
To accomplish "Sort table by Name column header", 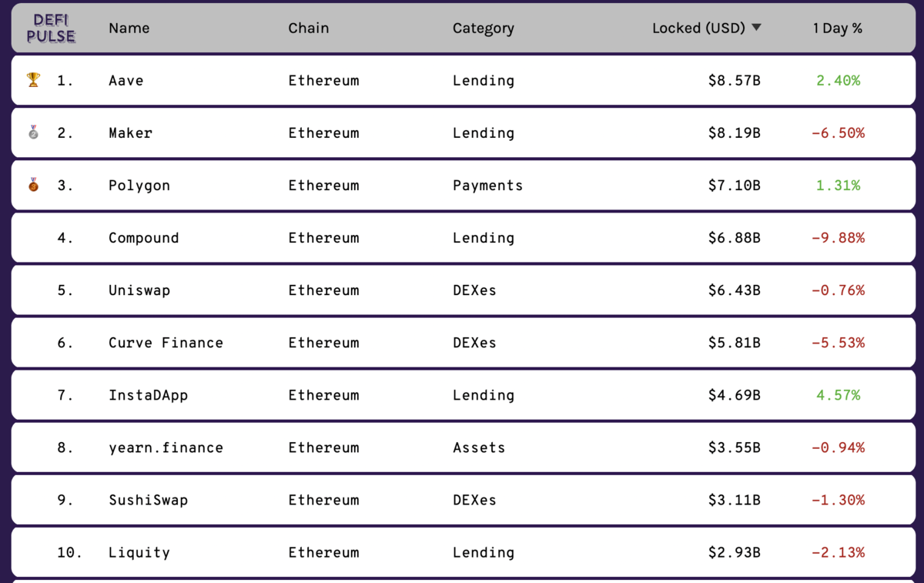I will 129,28.
